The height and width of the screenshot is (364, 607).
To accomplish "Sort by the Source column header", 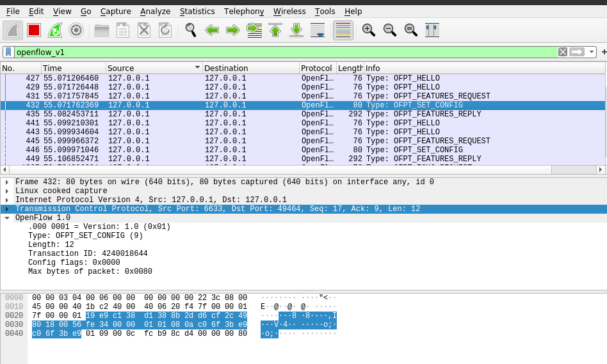I will (x=154, y=68).
